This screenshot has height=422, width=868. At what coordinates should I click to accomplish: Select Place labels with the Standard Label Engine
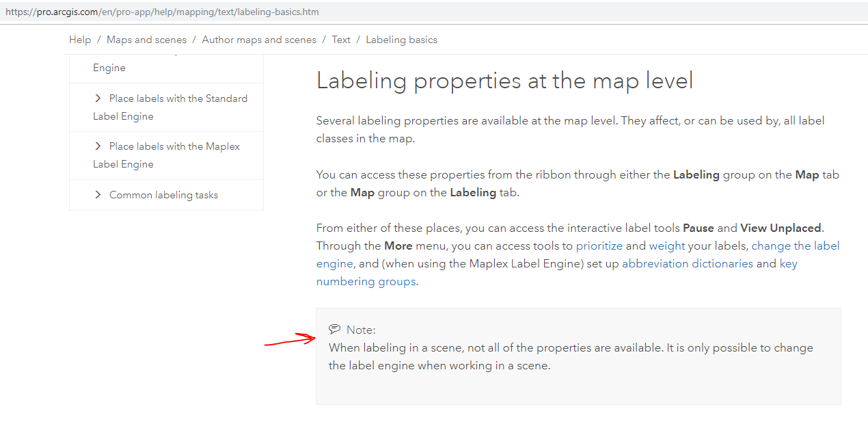click(x=178, y=98)
